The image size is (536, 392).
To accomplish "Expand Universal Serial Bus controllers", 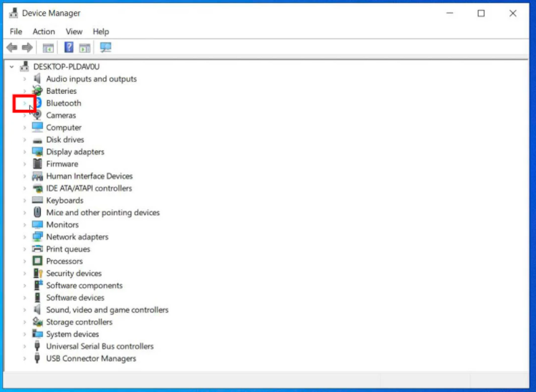I will click(24, 347).
